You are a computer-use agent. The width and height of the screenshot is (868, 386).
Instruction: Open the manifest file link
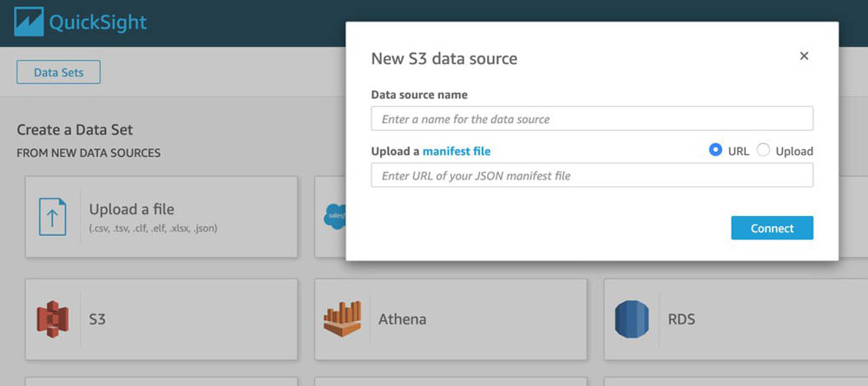(x=457, y=151)
